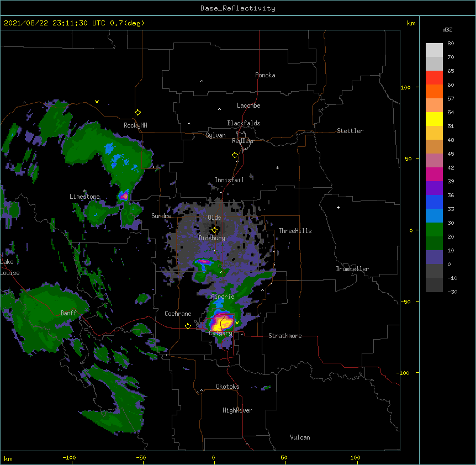Click the yellow diamond radar marker below Olds
This screenshot has width=476, height=465.
(x=214, y=230)
